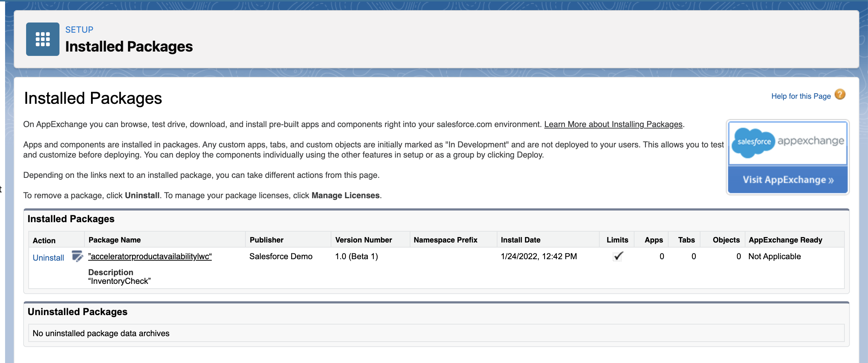Click No uninstalled package data archives text
The image size is (868, 363).
pyautogui.click(x=101, y=333)
